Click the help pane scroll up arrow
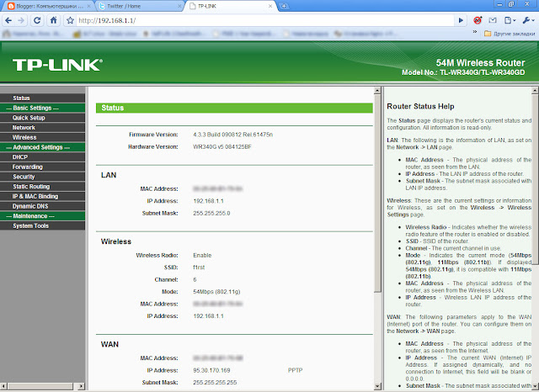The height and width of the screenshot is (392, 539). [535, 91]
